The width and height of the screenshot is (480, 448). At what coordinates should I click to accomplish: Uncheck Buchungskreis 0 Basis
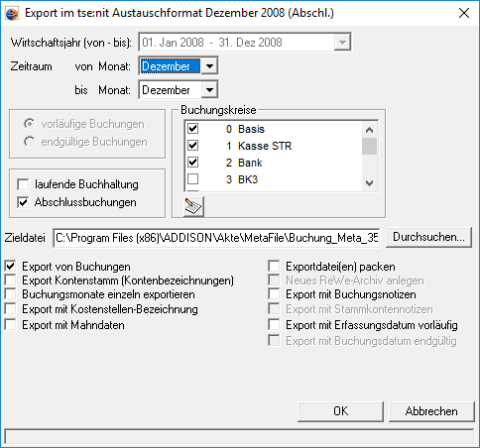[x=193, y=129]
